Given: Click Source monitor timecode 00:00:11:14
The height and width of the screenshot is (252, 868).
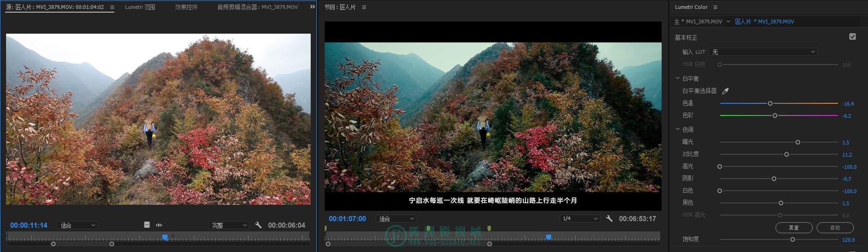Looking at the screenshot, I should (29, 225).
